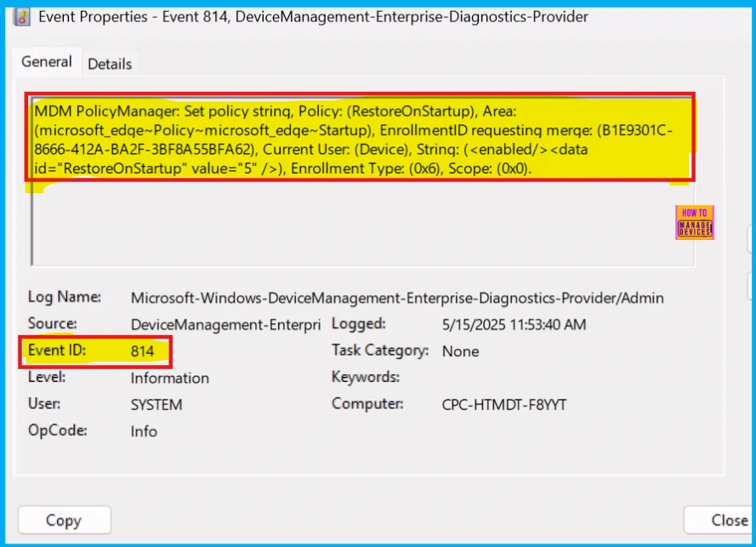Click the OpCode label
Image resolution: width=756 pixels, height=547 pixels.
pyautogui.click(x=57, y=430)
